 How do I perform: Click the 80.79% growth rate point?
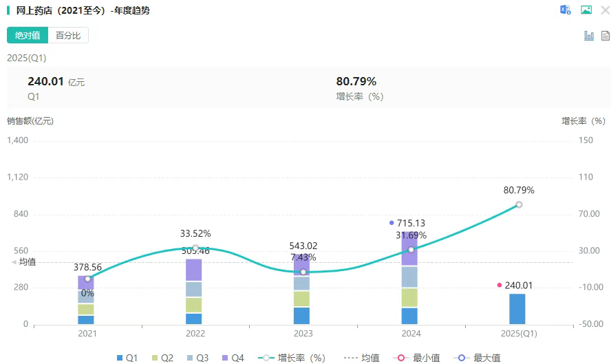519,204
